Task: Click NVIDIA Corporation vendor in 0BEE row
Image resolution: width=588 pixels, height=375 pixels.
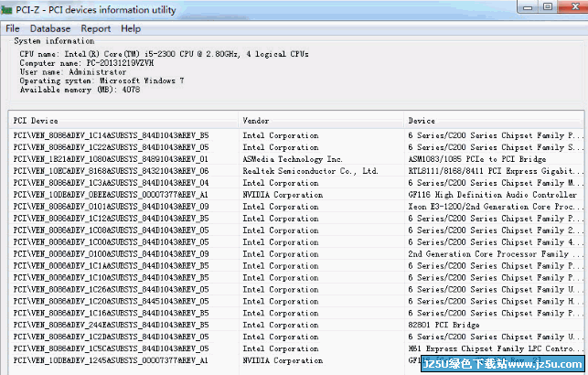Action: 283,195
